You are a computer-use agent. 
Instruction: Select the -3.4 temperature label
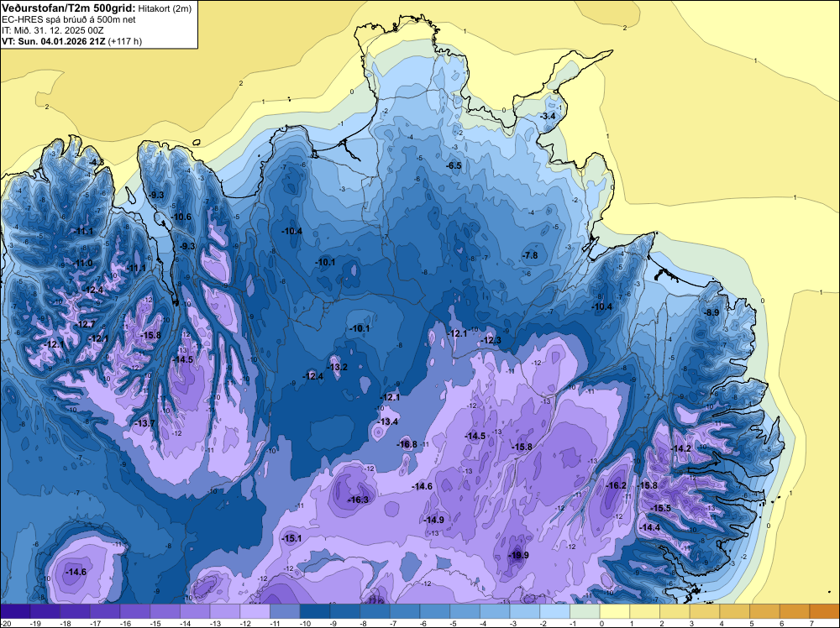tap(548, 116)
